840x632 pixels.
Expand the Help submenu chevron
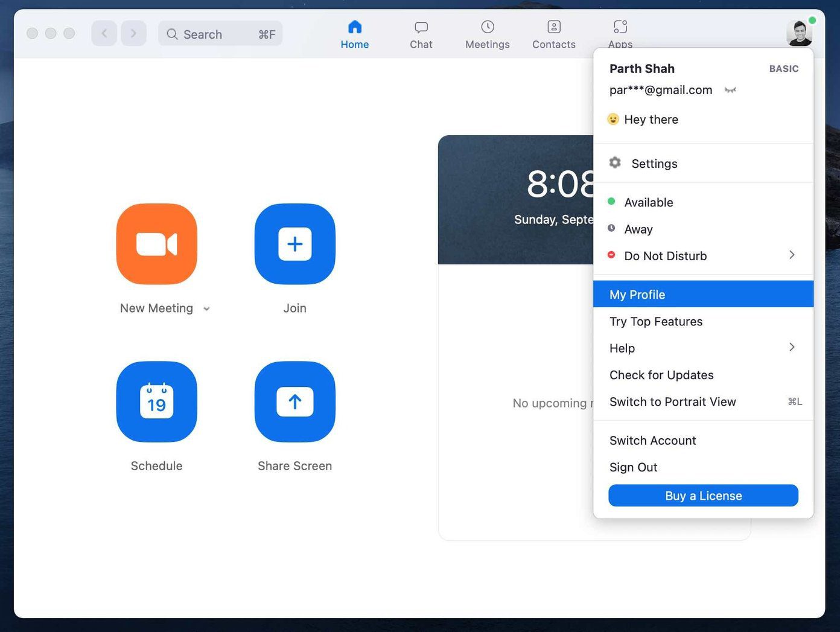pos(792,347)
